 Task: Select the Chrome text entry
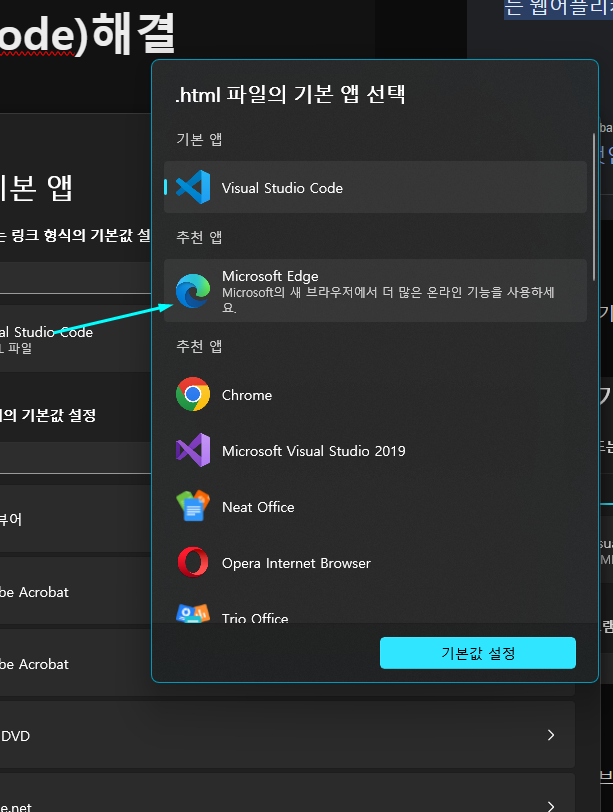[x=246, y=395]
